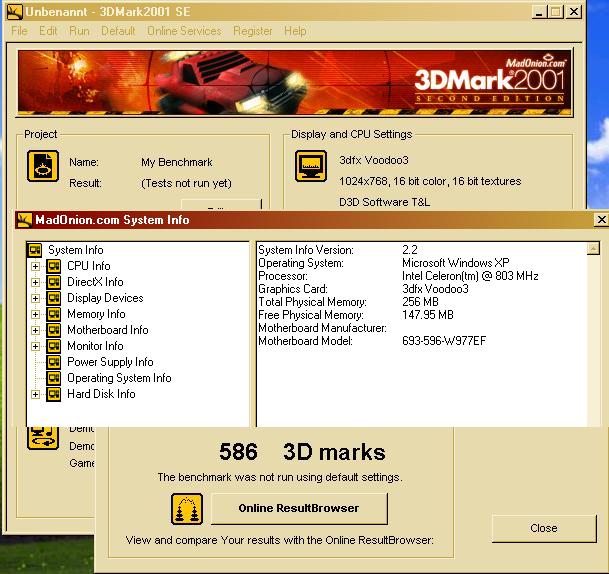Open the Help menu
Screen dimensions: 609x574
tap(295, 31)
